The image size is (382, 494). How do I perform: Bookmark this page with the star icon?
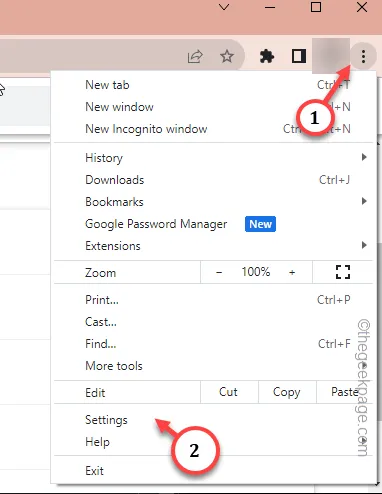[227, 56]
